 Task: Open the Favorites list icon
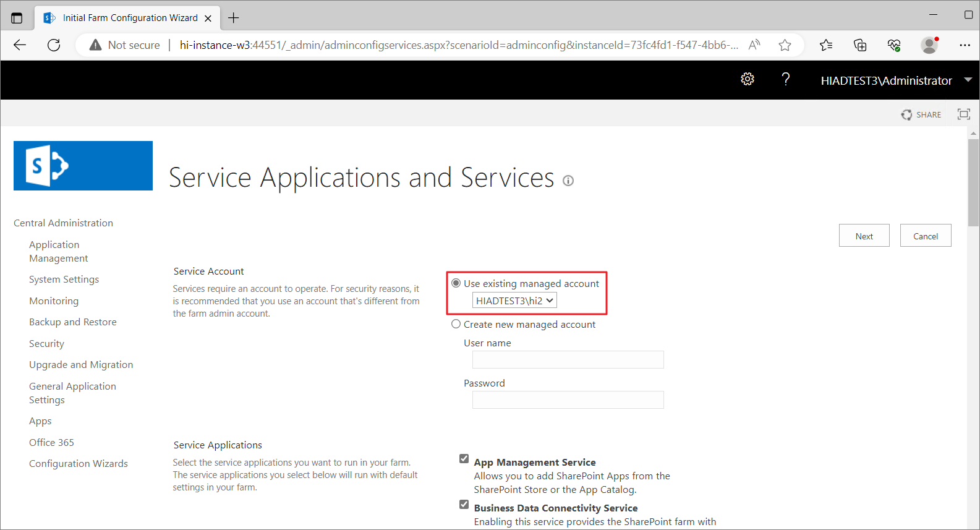[x=826, y=45]
